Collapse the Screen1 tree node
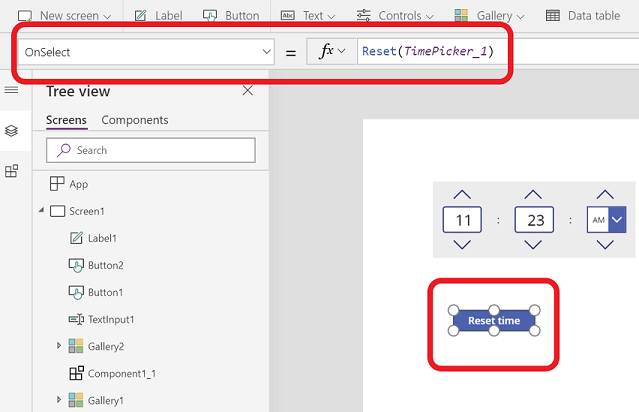The image size is (639, 412). pyautogui.click(x=41, y=211)
